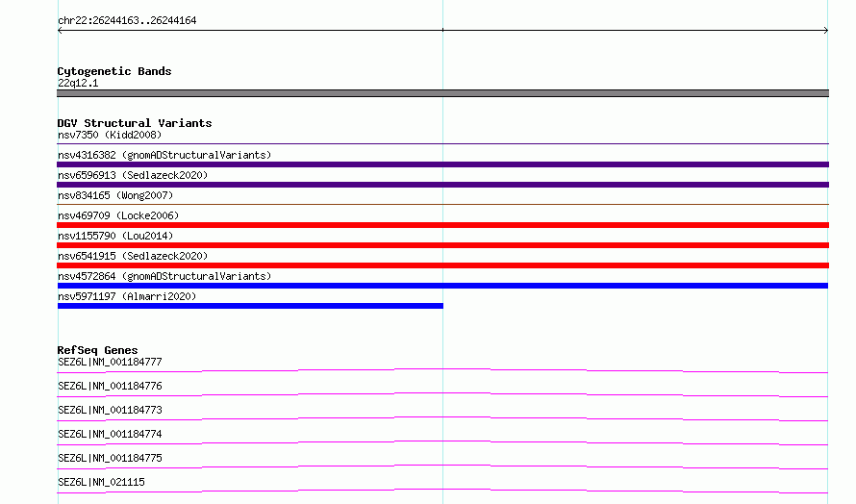Viewport: 856px width, 504px height.
Task: Select the Cytogenetic Bands track heading
Action: pyautogui.click(x=114, y=71)
